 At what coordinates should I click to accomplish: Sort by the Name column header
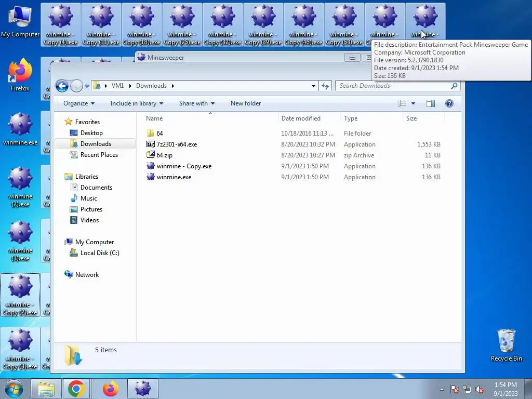click(x=210, y=118)
